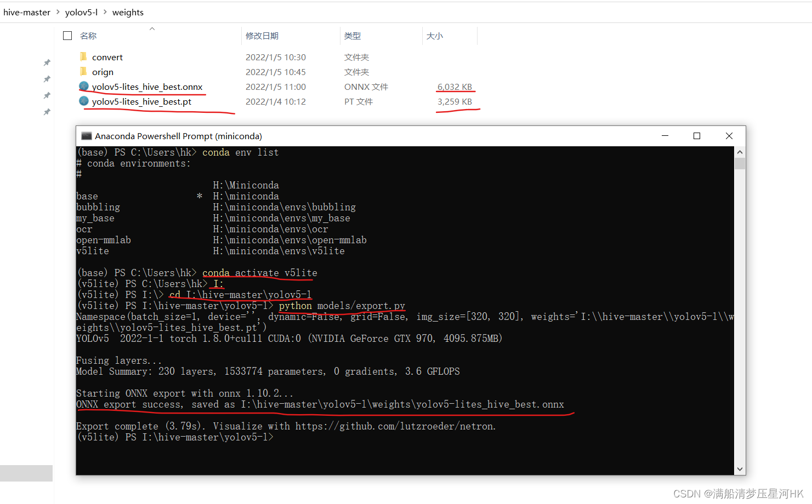812x504 pixels.
Task: Click the 'Fusing layers...' output line
Action: point(119,360)
